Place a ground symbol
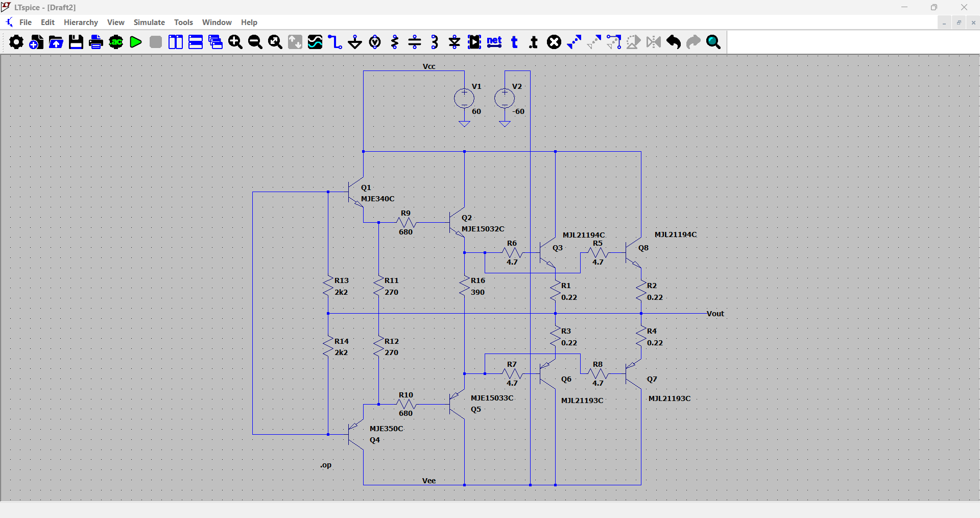The width and height of the screenshot is (980, 518). [x=355, y=42]
